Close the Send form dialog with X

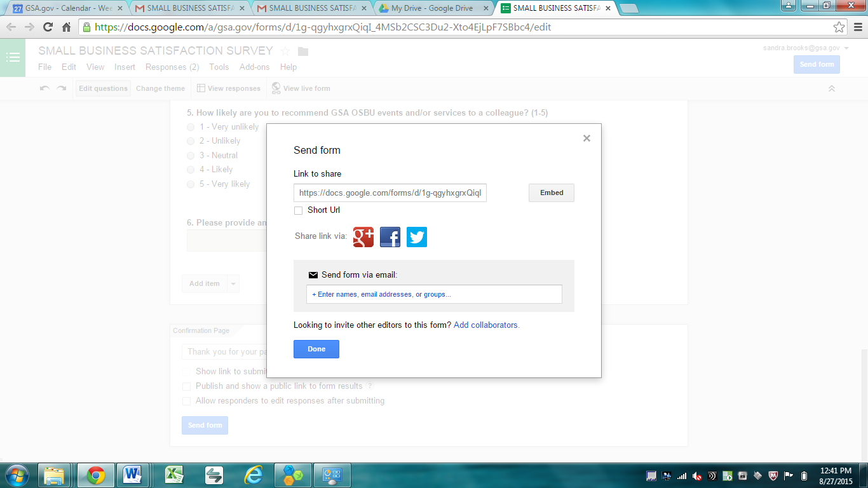587,139
